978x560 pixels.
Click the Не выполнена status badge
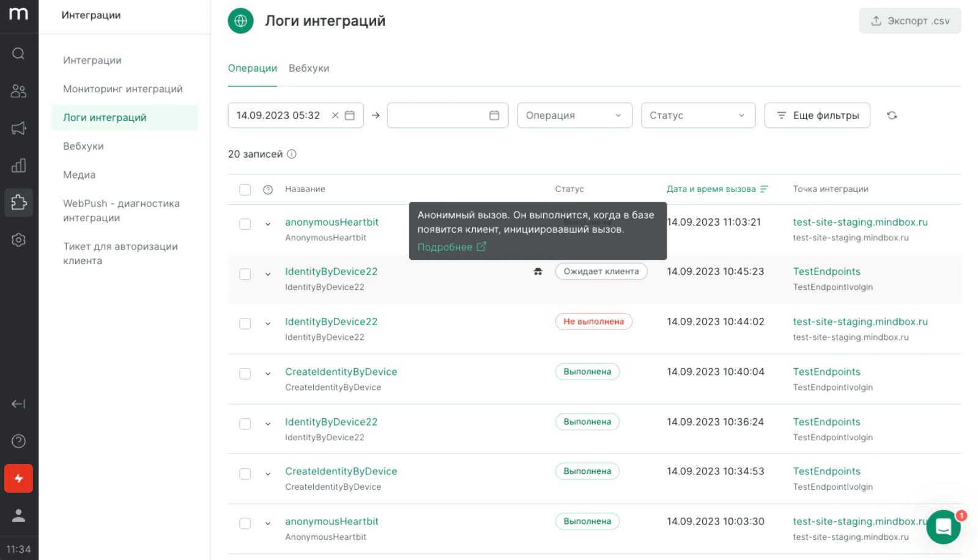594,322
